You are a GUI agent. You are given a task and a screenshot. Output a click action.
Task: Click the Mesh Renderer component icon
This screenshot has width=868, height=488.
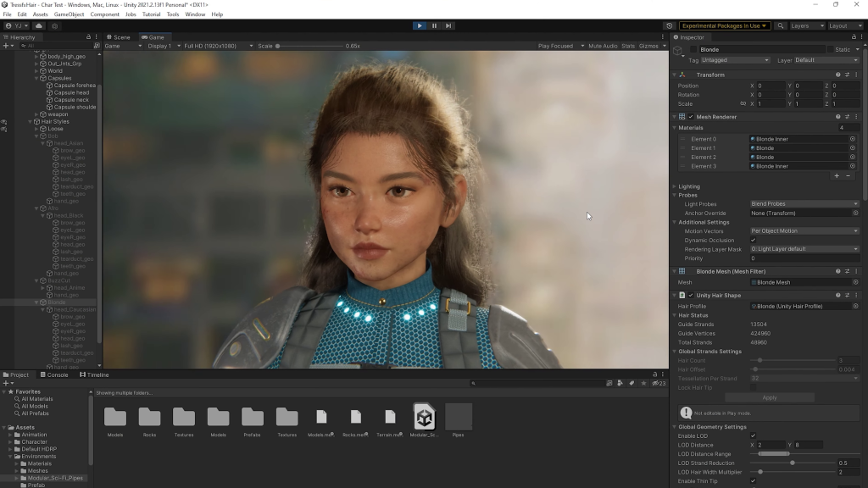682,117
